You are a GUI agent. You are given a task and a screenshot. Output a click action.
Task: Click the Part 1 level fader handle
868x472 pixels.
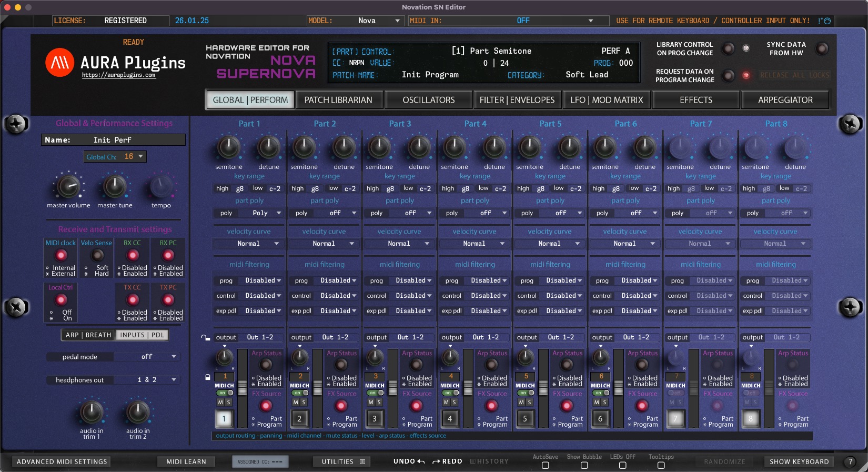click(x=243, y=388)
